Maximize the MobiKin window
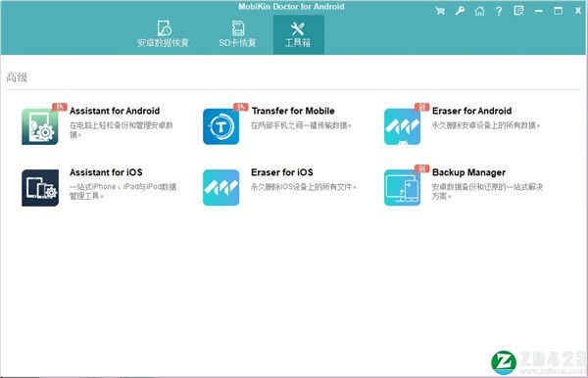The width and height of the screenshot is (588, 378). pos(558,11)
